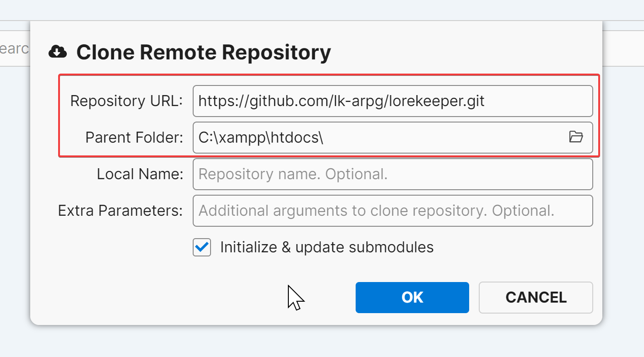Click the 'Extra Parameters:' label

(120, 211)
